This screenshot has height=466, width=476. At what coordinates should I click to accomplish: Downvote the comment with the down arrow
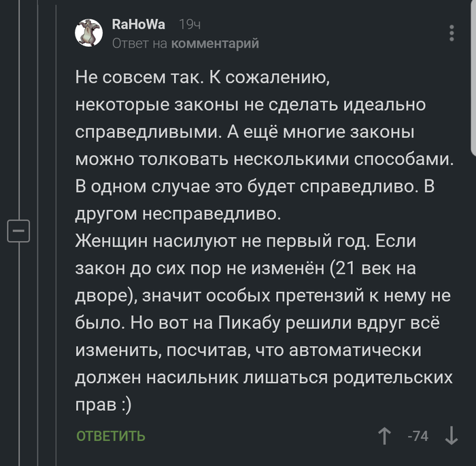click(452, 435)
